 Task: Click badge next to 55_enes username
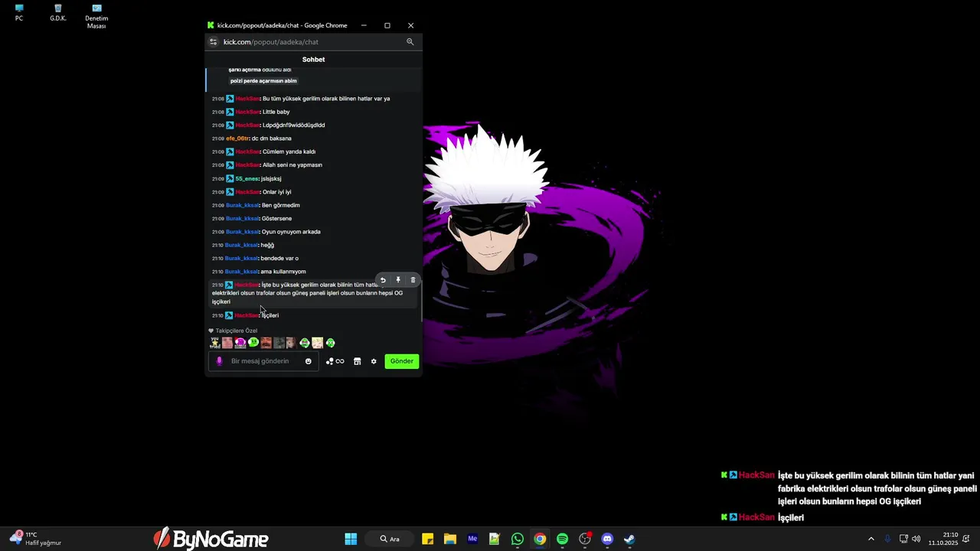coord(230,178)
